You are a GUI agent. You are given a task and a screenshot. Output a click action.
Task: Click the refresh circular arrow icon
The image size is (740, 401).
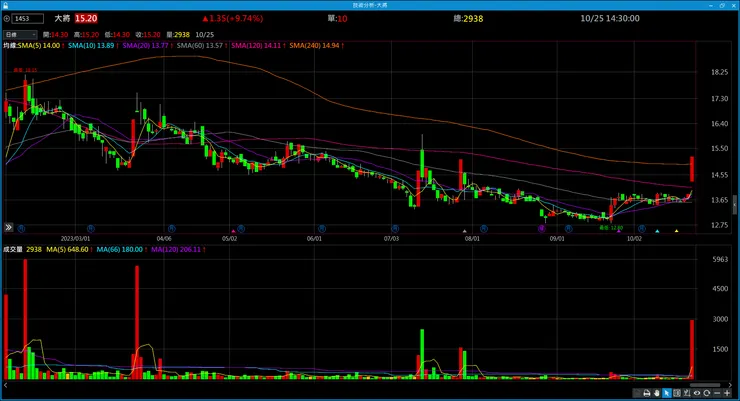706,393
